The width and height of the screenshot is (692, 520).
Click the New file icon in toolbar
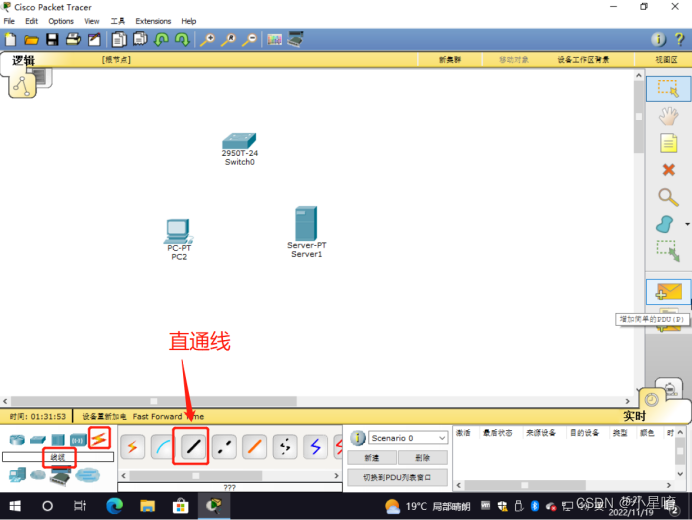pyautogui.click(x=11, y=40)
